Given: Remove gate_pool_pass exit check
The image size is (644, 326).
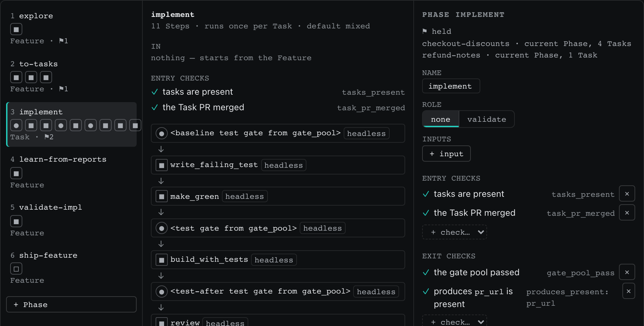Looking at the screenshot, I should tap(627, 272).
